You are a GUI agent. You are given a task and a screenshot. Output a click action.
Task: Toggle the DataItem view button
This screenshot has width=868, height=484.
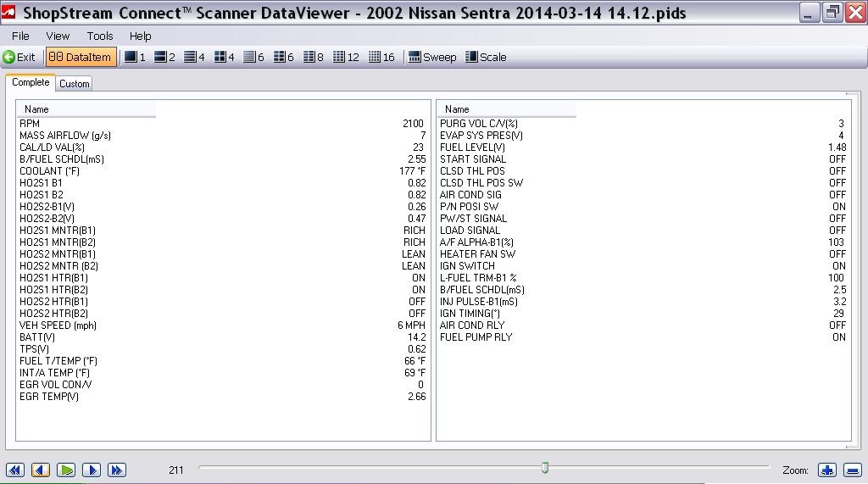coord(81,57)
